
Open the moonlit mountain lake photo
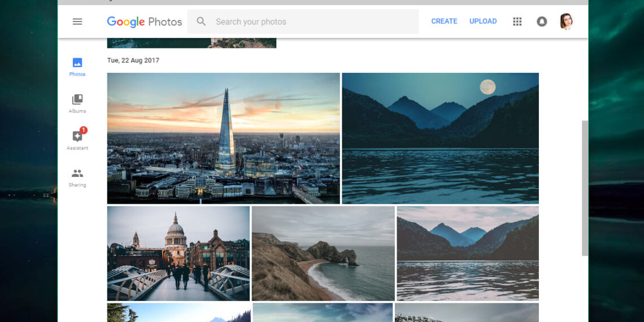pos(440,138)
